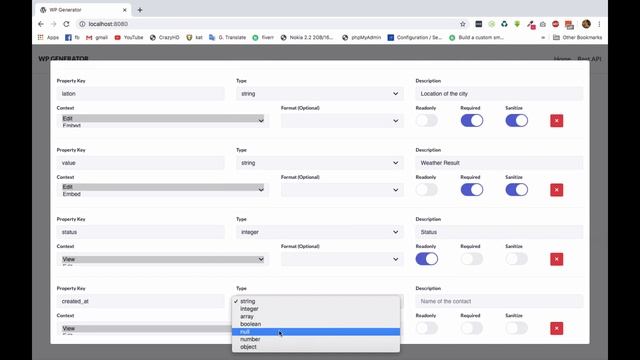Open the G. Translate bookmark
640x360 pixels.
point(227,38)
